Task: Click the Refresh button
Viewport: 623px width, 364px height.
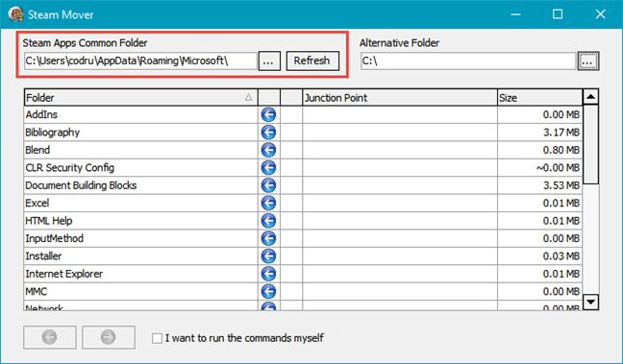Action: (x=312, y=61)
